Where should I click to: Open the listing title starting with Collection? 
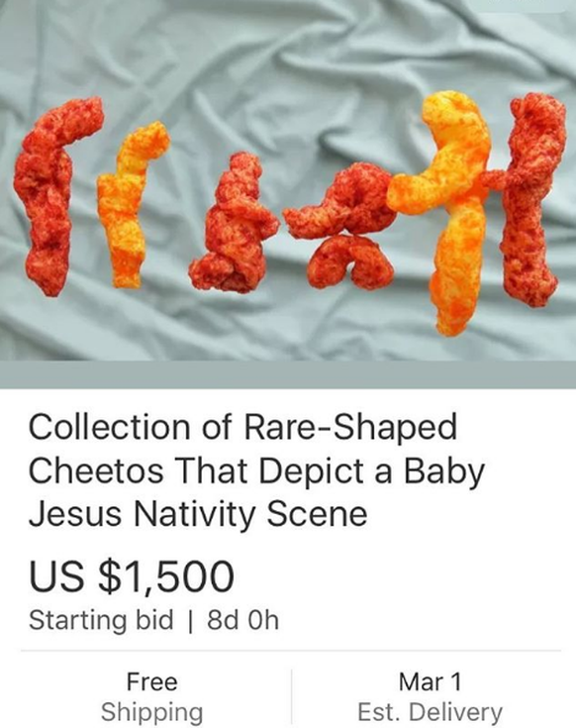click(256, 470)
